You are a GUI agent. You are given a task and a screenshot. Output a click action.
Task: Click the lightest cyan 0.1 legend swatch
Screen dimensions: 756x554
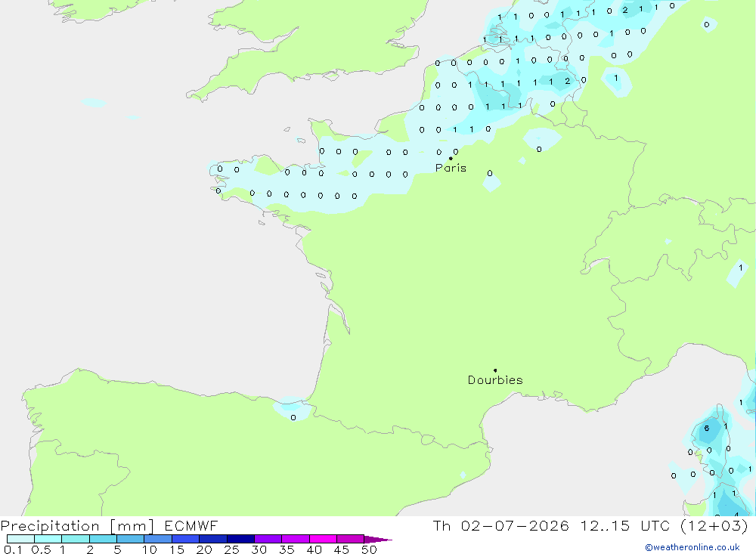coord(20,539)
